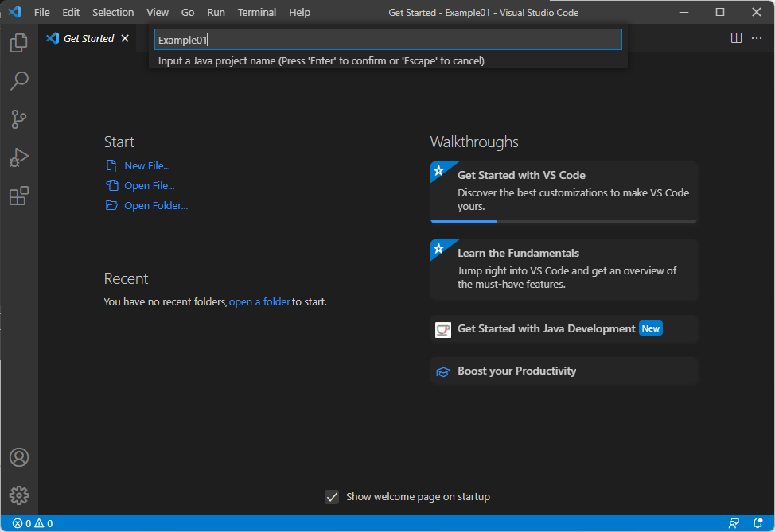Image resolution: width=775 pixels, height=532 pixels.
Task: Click the Walkthroughs heading
Action: pyautogui.click(x=474, y=142)
